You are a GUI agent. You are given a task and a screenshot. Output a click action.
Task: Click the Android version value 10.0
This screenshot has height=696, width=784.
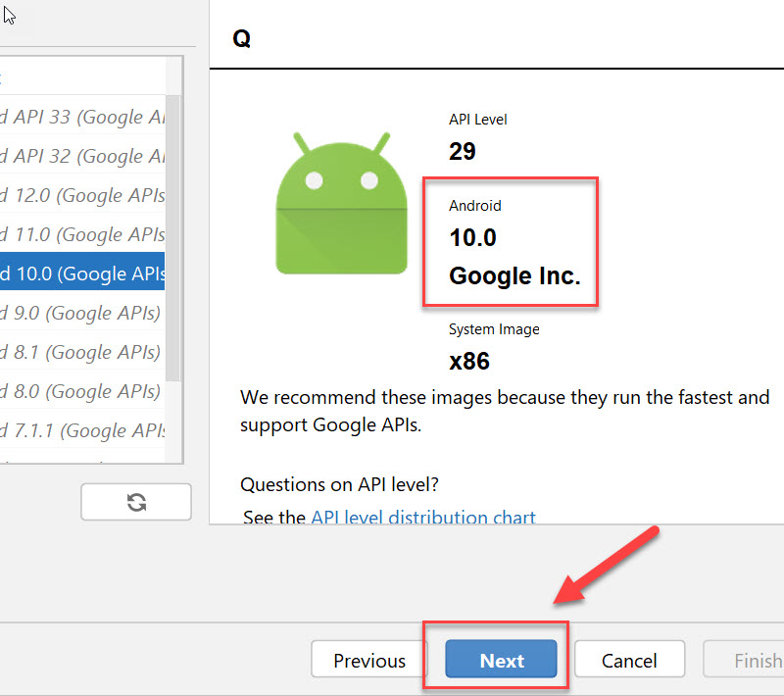pyautogui.click(x=472, y=237)
